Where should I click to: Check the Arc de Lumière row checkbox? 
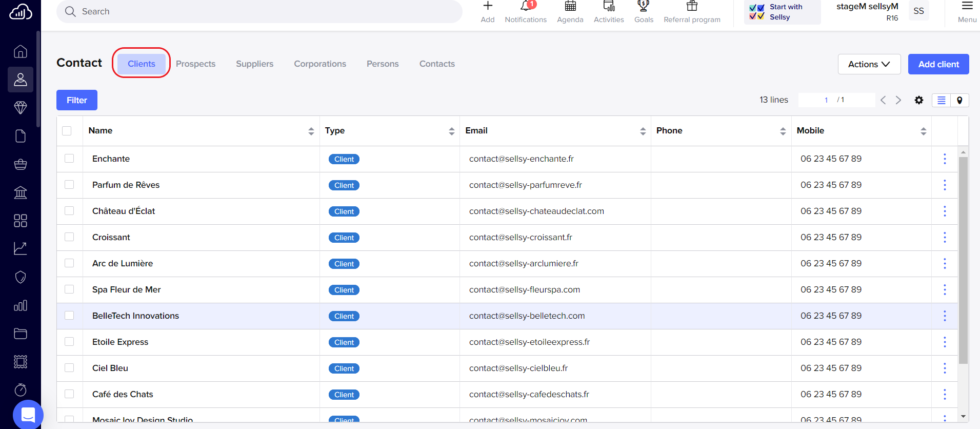point(69,263)
